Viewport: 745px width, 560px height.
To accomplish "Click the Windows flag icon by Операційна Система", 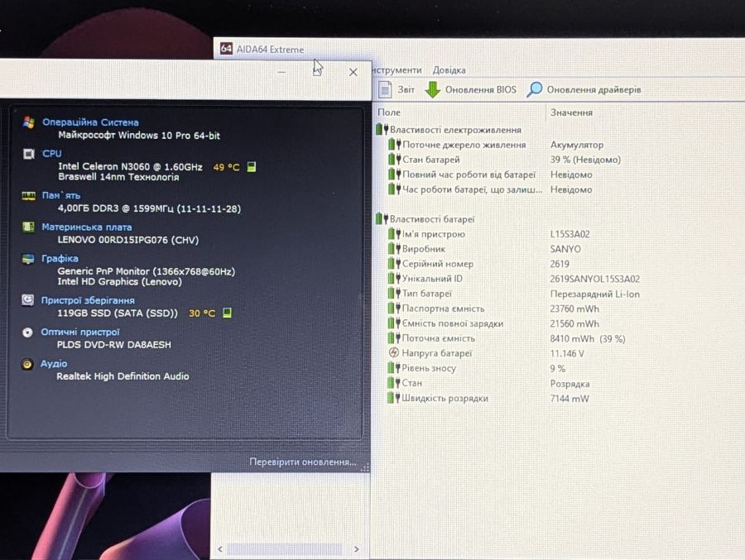I will 28,122.
